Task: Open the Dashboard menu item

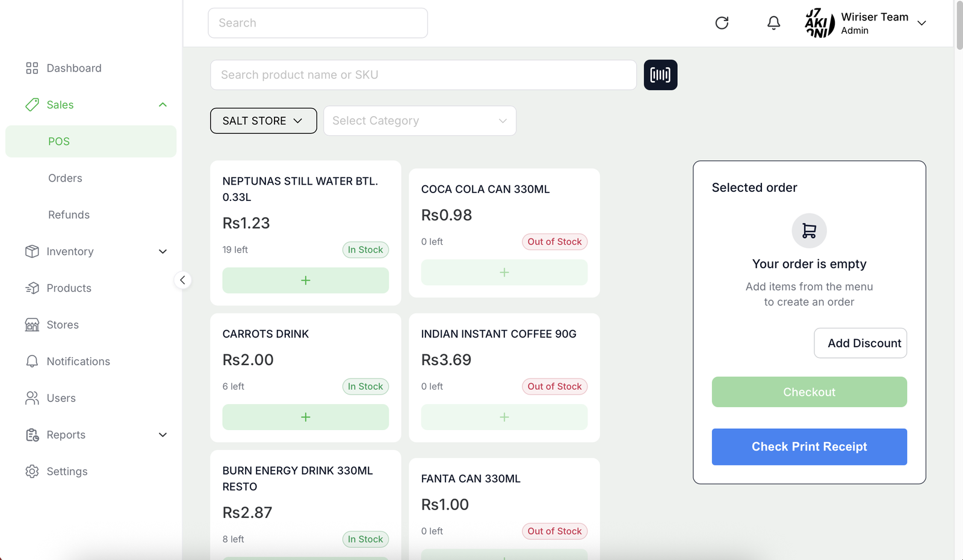Action: [x=74, y=68]
